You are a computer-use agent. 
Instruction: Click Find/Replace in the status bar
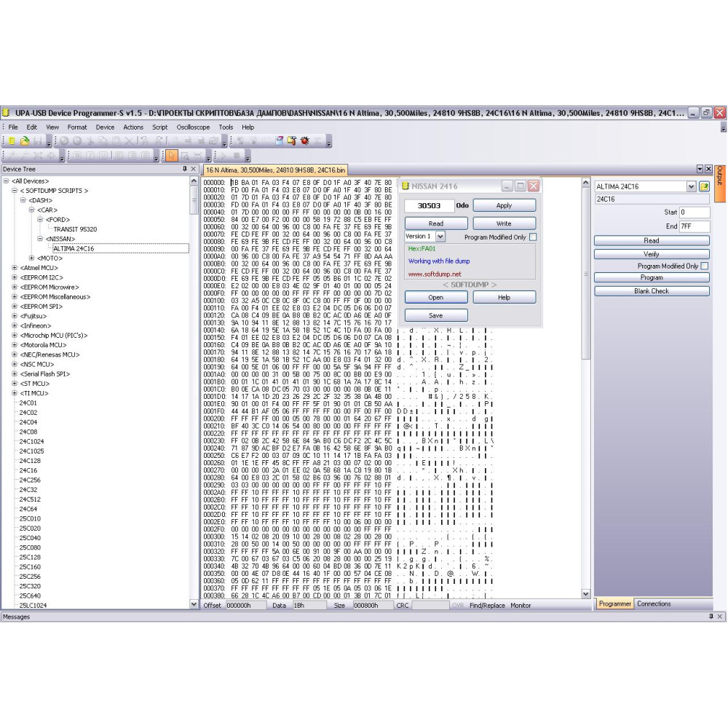point(487,606)
